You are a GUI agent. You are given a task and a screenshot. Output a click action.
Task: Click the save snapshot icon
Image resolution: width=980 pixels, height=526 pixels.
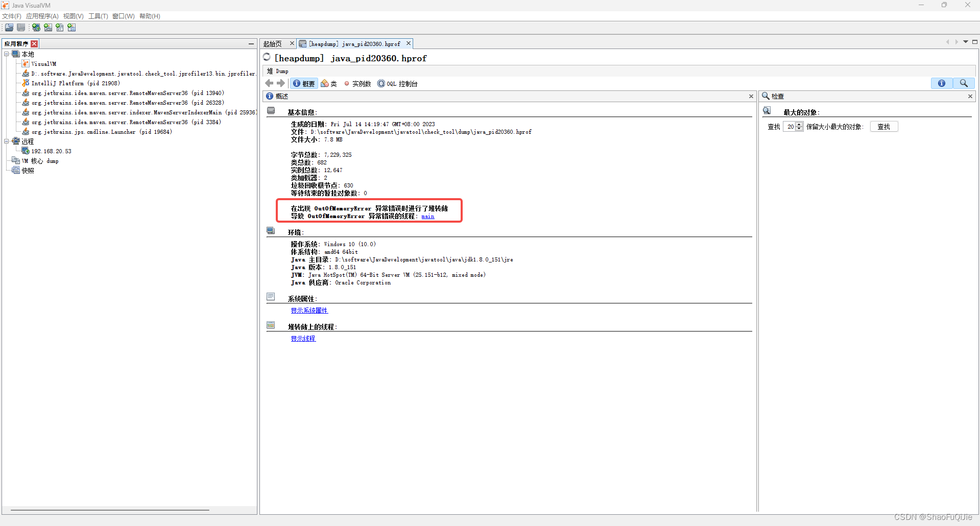20,28
